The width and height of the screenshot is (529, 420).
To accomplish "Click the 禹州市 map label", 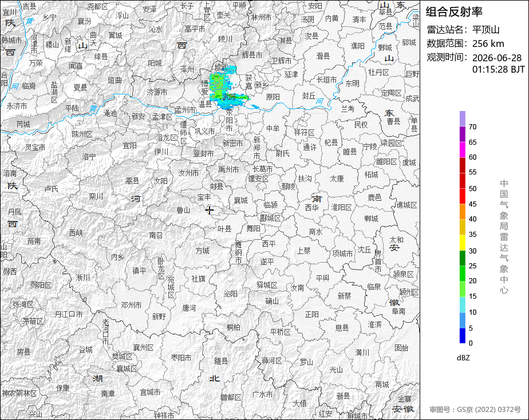I will (x=228, y=169).
